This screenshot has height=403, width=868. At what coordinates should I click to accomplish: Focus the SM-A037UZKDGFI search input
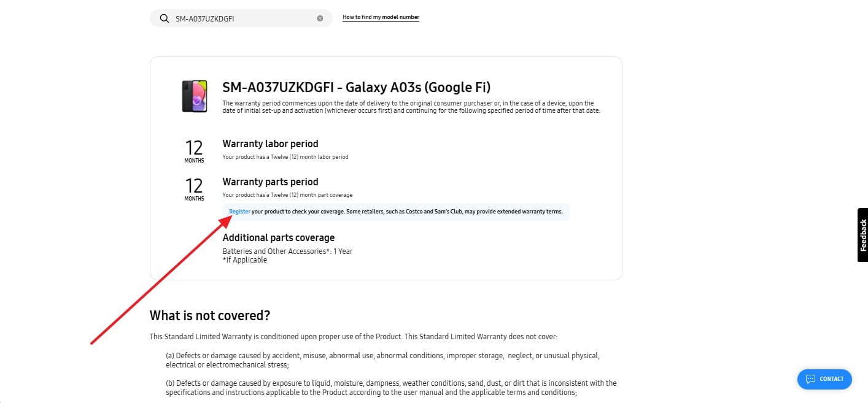(241, 18)
